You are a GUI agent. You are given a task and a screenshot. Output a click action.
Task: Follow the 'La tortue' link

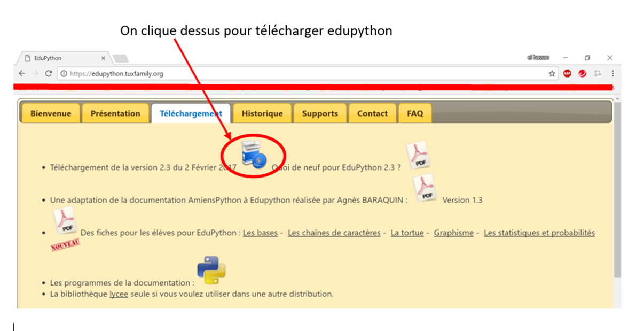click(407, 233)
